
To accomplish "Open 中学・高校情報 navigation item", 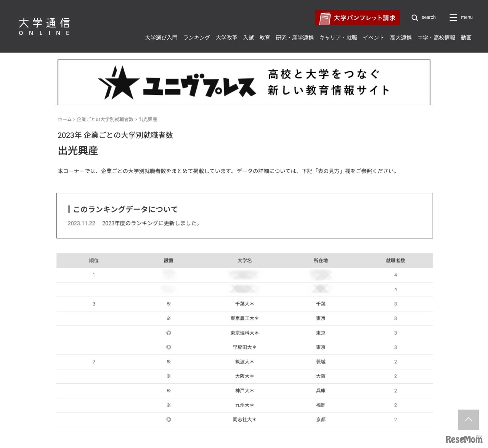I will (x=436, y=38).
